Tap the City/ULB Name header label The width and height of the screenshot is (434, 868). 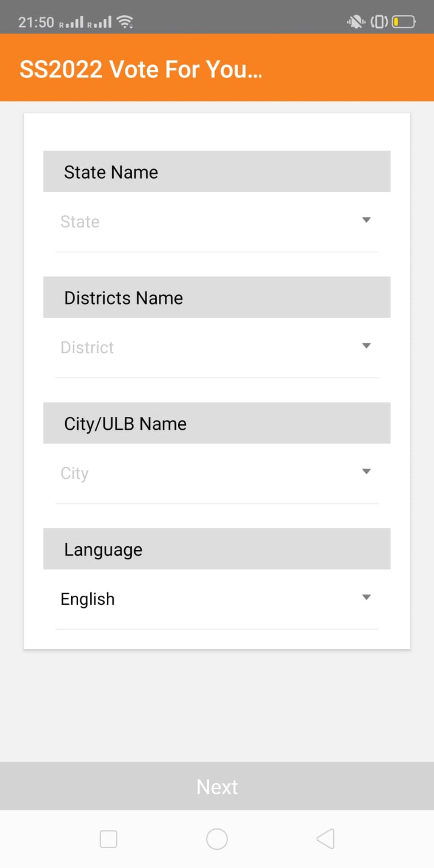126,424
